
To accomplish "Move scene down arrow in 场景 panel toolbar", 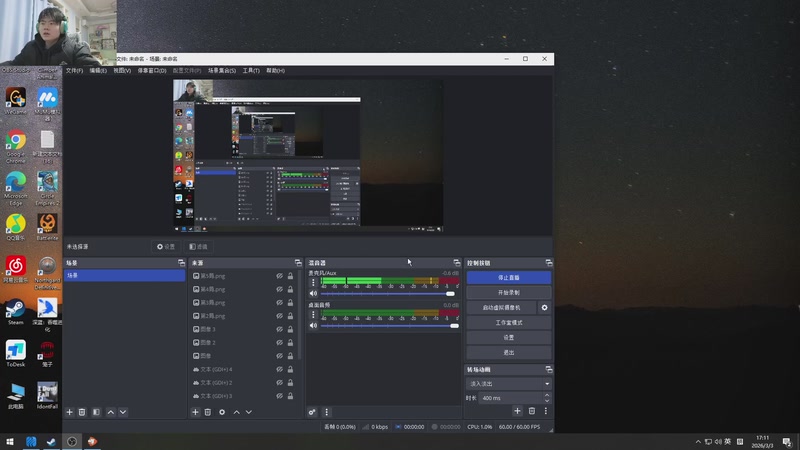I will point(123,412).
